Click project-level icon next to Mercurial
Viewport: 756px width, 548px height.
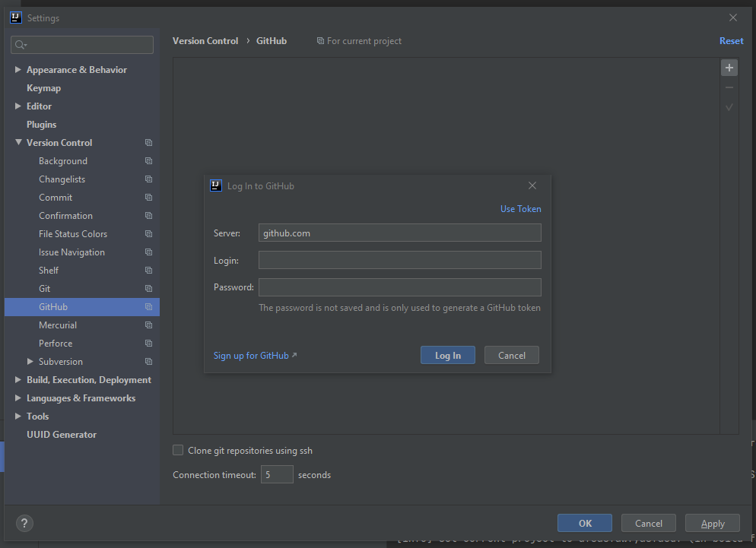tap(148, 325)
